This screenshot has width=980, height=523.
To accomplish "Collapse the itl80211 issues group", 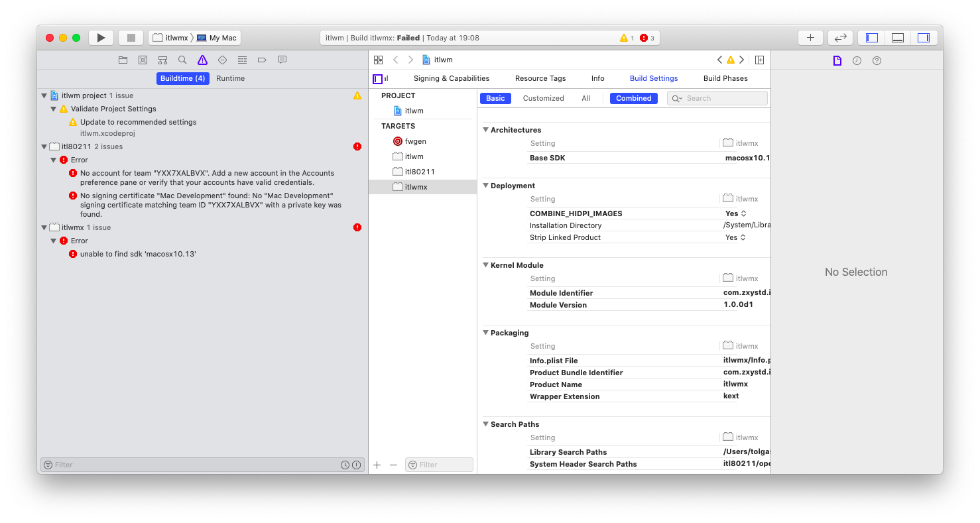I will (44, 146).
